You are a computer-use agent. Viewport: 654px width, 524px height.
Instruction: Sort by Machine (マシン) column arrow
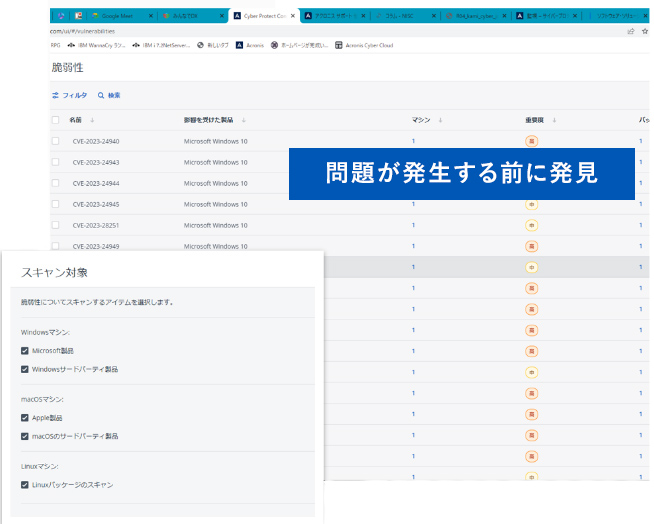pos(440,120)
